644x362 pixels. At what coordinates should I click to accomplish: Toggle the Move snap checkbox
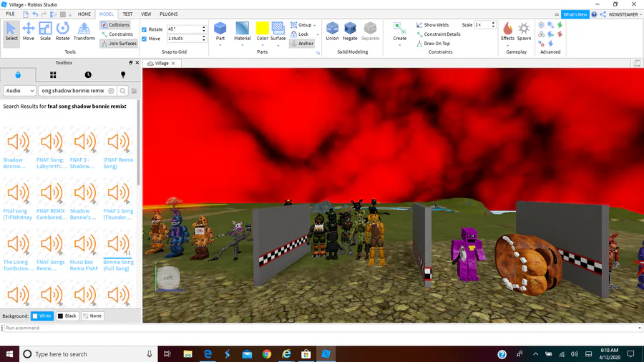point(144,39)
